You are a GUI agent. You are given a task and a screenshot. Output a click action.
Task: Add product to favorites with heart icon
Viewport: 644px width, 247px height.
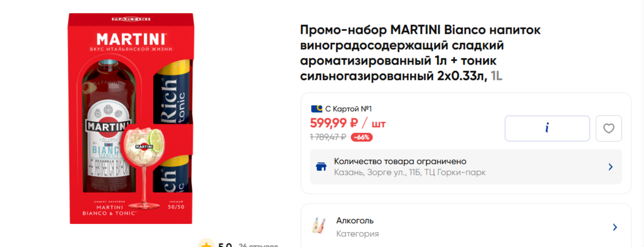609,128
